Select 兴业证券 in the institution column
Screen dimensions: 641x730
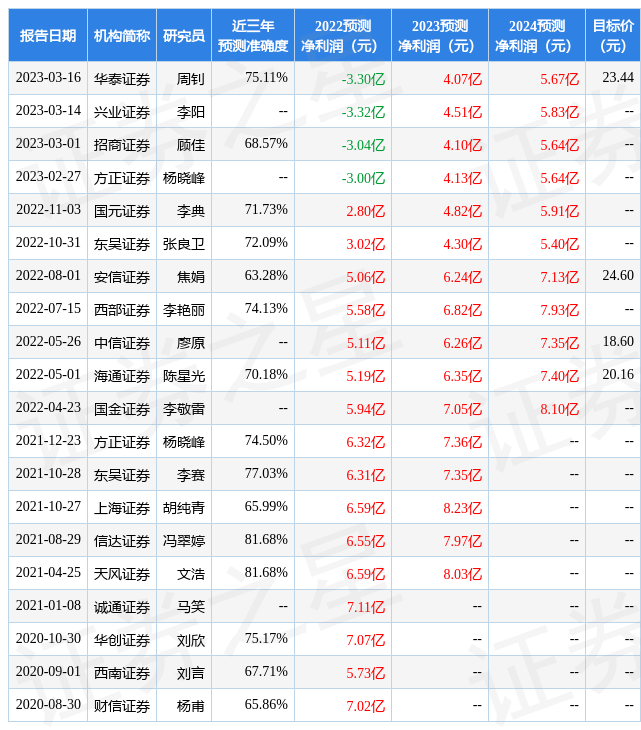(x=122, y=112)
